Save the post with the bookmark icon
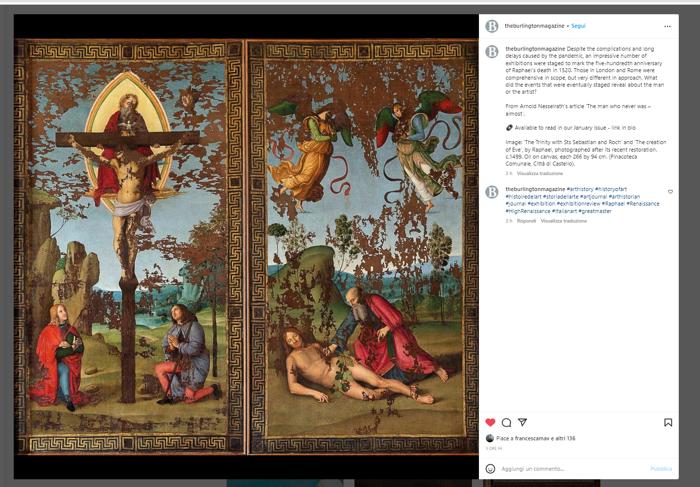Screen dimensions: 700x487 pyautogui.click(x=668, y=422)
